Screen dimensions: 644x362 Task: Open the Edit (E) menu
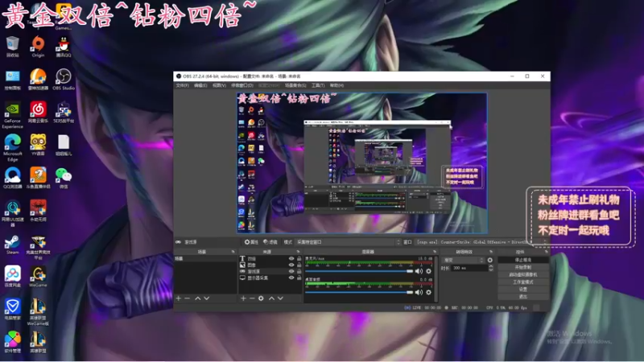tap(200, 85)
